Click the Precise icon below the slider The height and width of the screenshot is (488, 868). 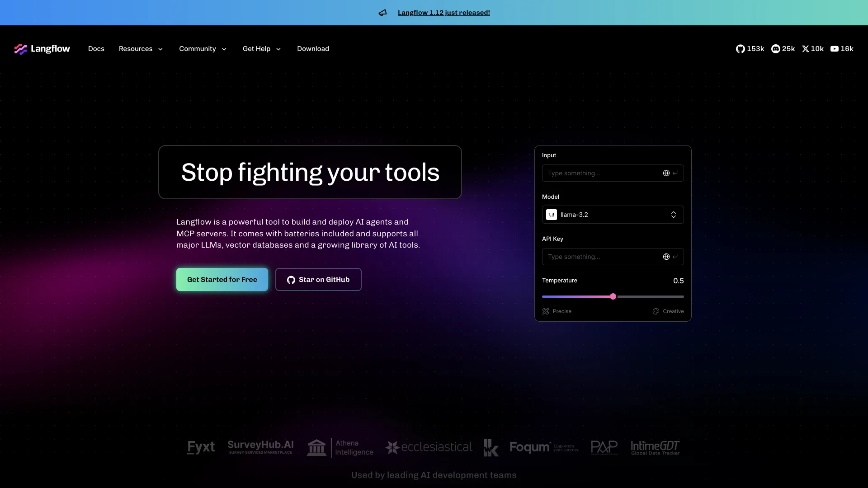[546, 311]
